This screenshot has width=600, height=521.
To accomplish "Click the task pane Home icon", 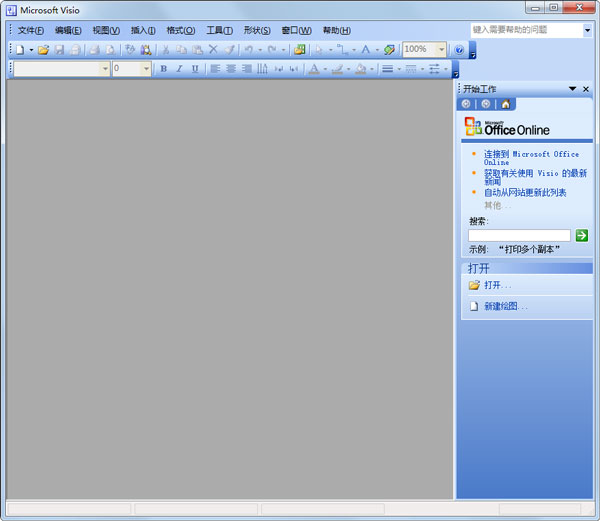I will (505, 104).
